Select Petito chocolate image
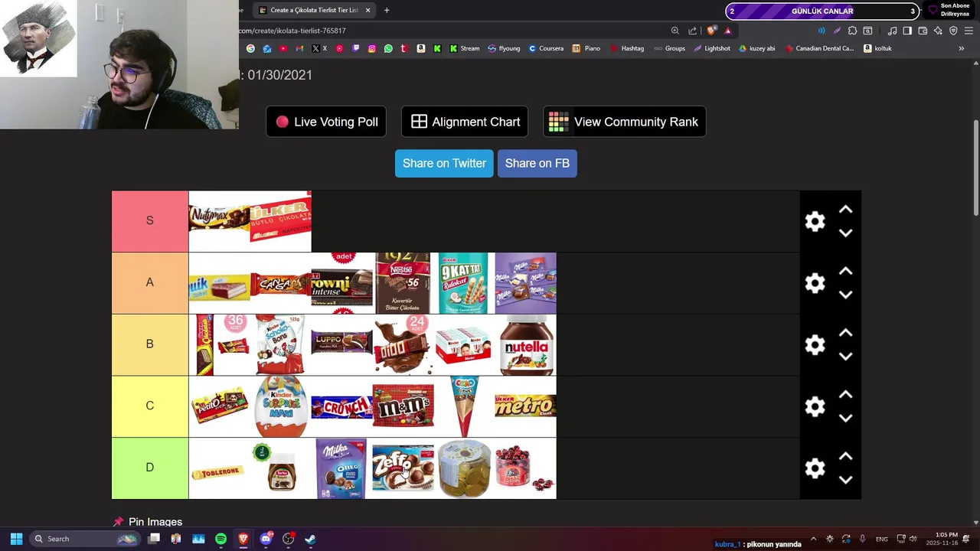980x551 pixels. pyautogui.click(x=220, y=406)
